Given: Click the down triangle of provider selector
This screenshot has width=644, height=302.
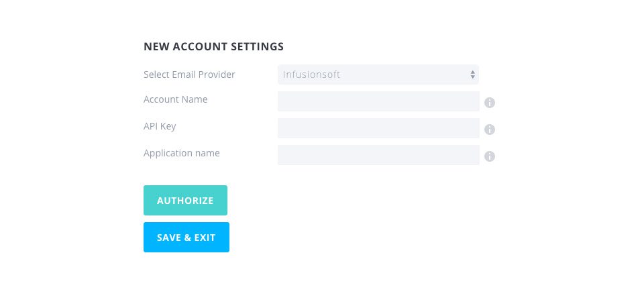Looking at the screenshot, I should point(472,77).
